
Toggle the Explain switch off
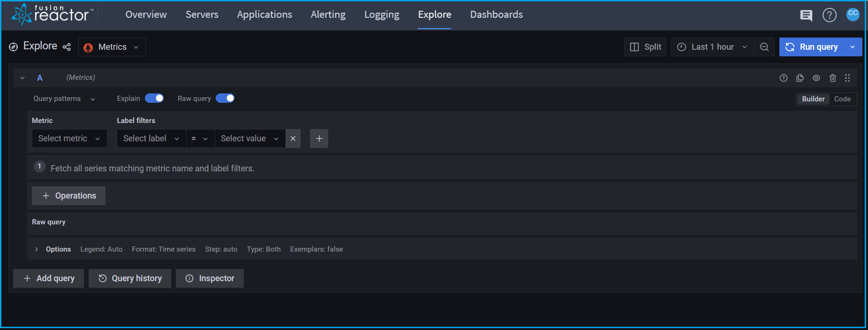tap(154, 98)
